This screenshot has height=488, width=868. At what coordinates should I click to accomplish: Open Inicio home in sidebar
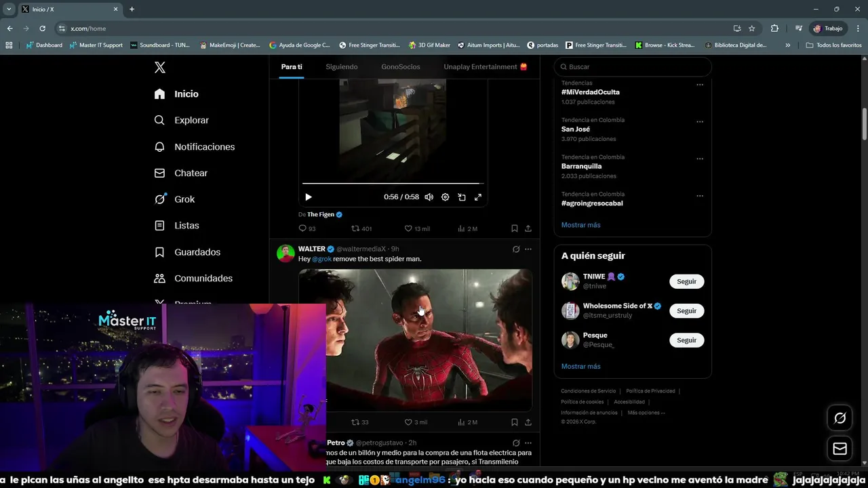coord(176,94)
